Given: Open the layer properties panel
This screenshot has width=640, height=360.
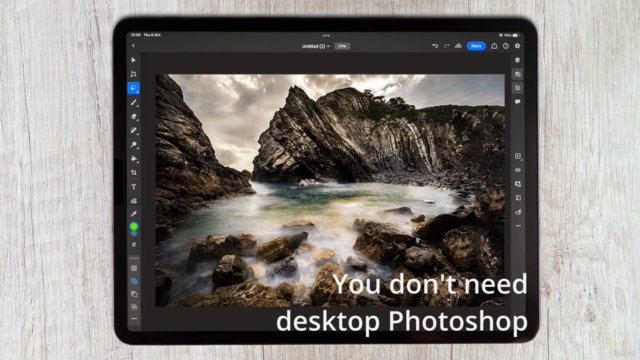Looking at the screenshot, I should [x=518, y=88].
